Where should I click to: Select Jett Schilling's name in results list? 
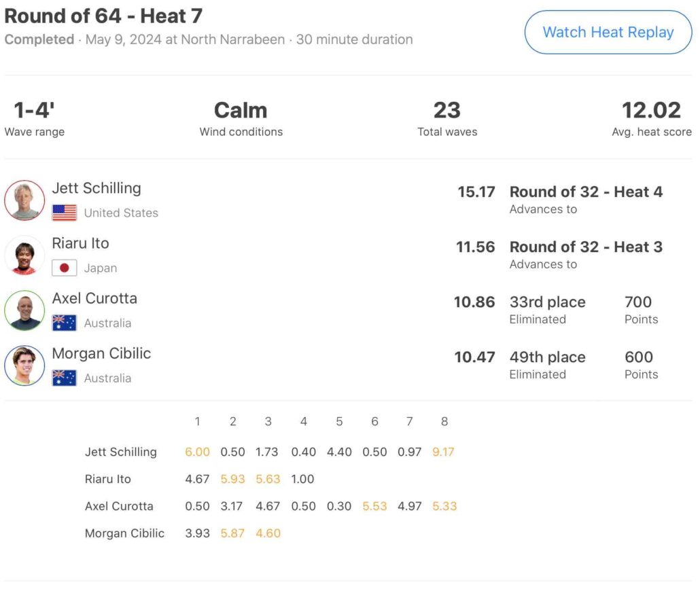pos(97,188)
